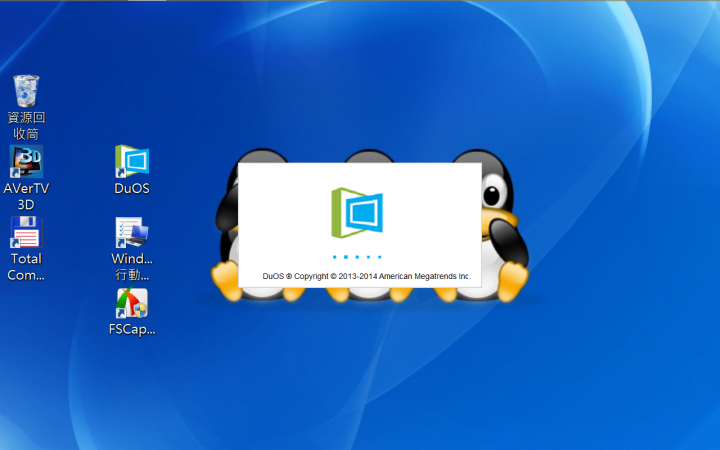This screenshot has width=720, height=450.
Task: Click the blue loading dots progress indicator
Action: tap(357, 257)
